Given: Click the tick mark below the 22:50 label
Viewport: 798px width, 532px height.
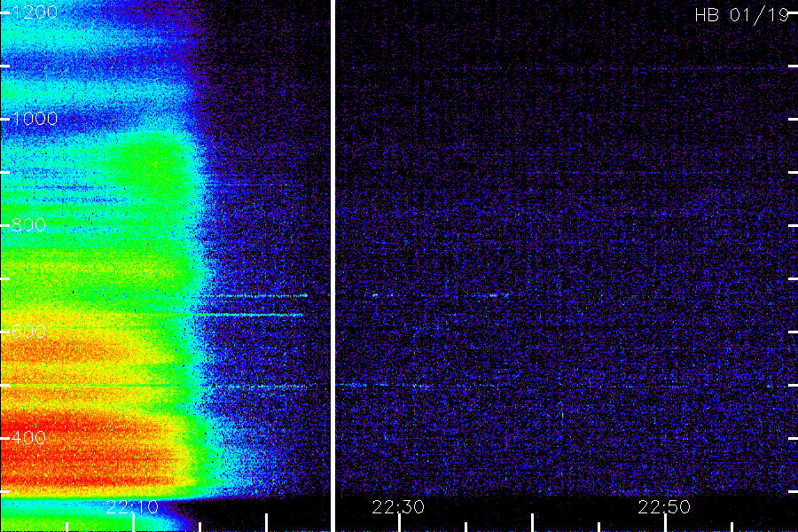Looking at the screenshot, I should (x=665, y=523).
